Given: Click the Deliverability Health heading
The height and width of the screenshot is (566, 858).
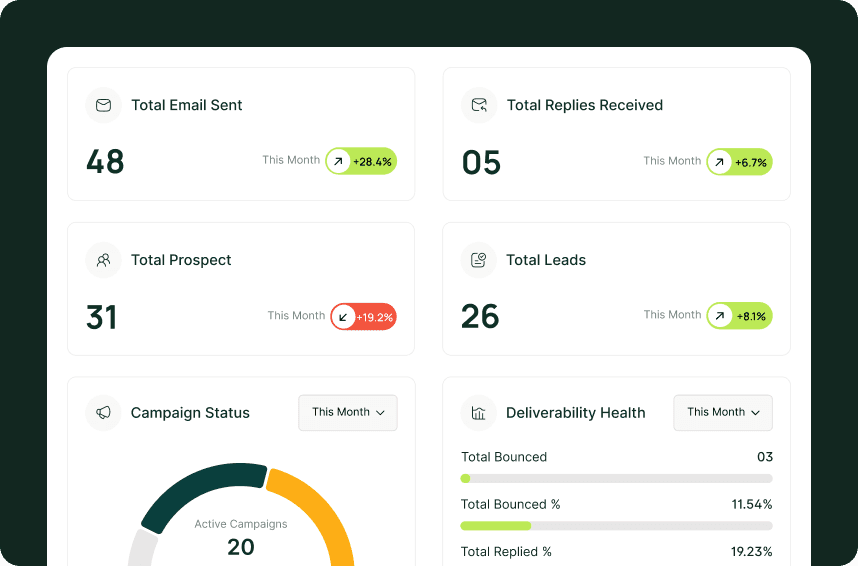Looking at the screenshot, I should click(576, 413).
